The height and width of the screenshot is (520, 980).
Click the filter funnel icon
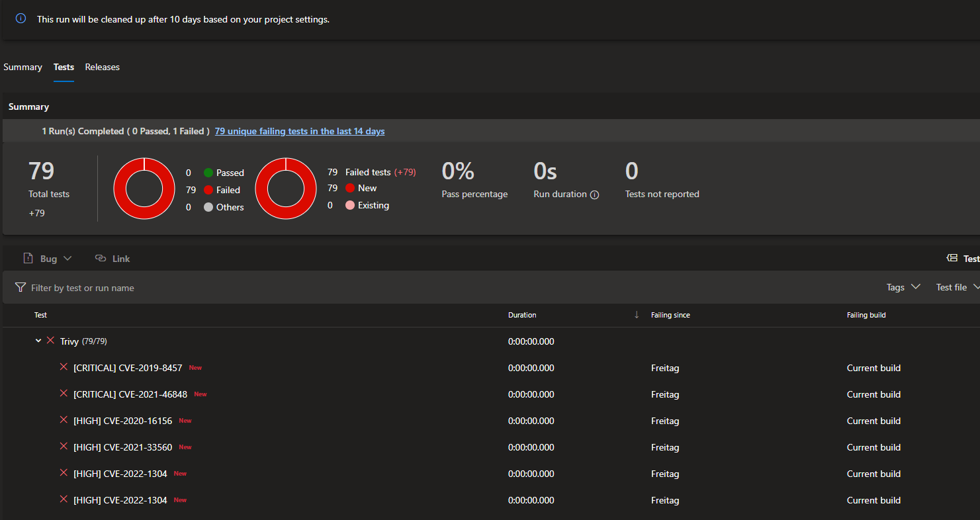click(22, 287)
